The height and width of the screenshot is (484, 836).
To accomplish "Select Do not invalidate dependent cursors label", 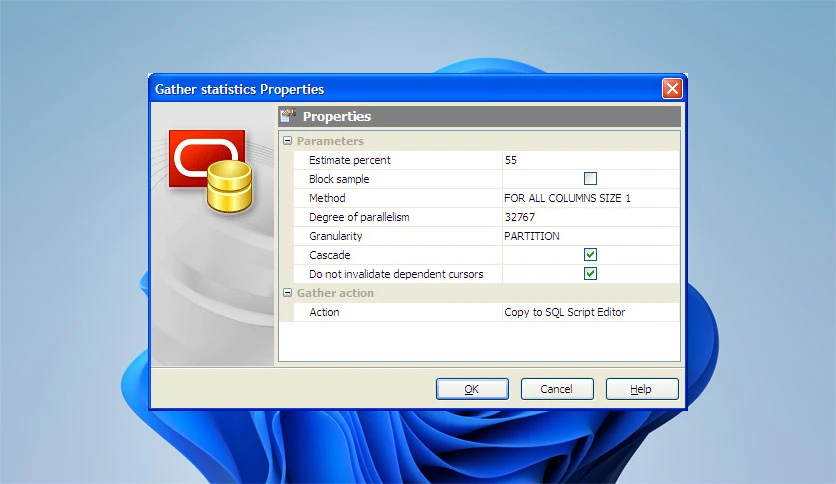I will (x=396, y=274).
